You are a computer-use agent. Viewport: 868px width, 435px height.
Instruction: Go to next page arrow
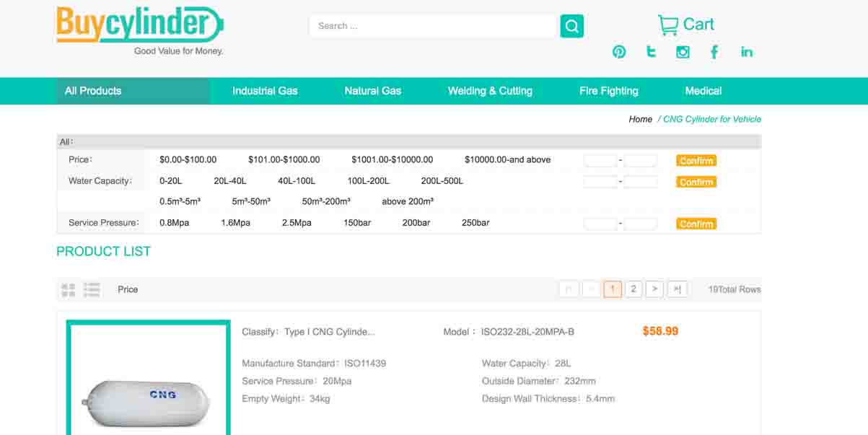point(654,289)
